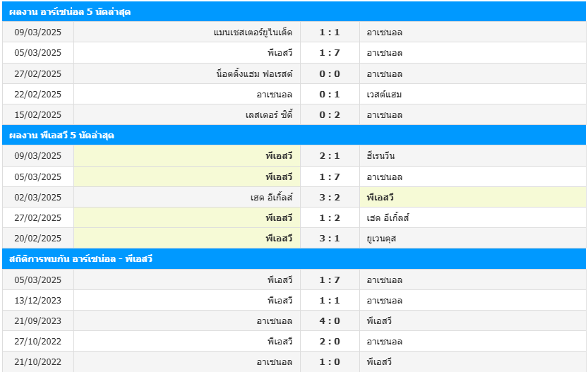Click the highlighted away พีเอสวี cell on 02/03/2025
The height and width of the screenshot is (372, 588).
point(380,197)
